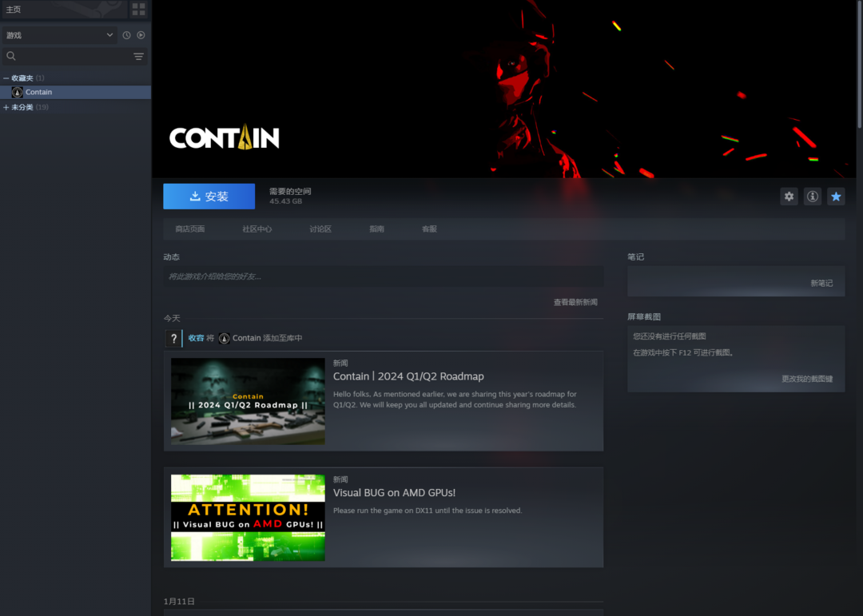Open the 收容 user profile link

[x=196, y=338]
